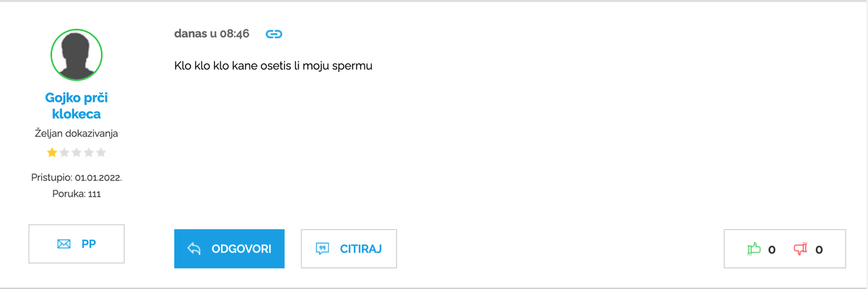Screen dimensions: 868x289
Task: Click the "danas u 08:46" timestamp
Action: click(x=212, y=34)
